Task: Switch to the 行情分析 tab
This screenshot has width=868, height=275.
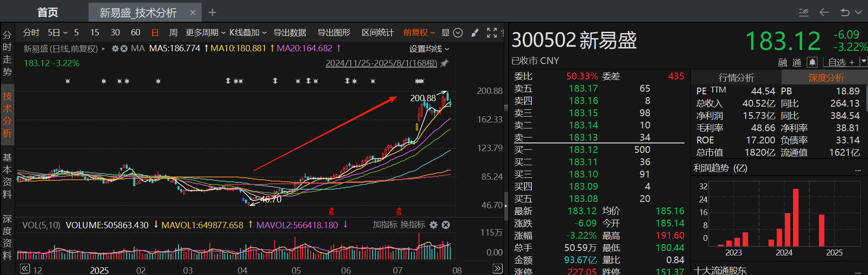Action: [x=736, y=78]
